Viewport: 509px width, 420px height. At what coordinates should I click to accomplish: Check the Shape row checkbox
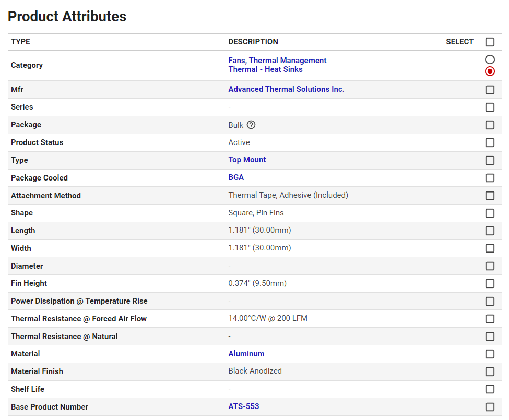[490, 213]
